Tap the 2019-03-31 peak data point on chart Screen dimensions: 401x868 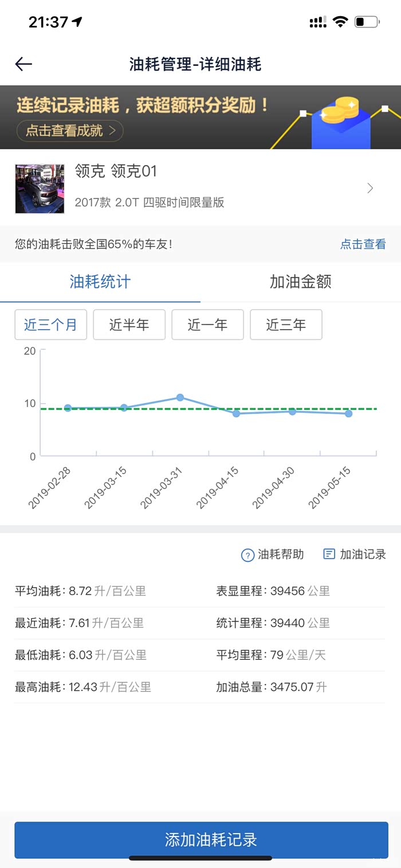coord(180,397)
